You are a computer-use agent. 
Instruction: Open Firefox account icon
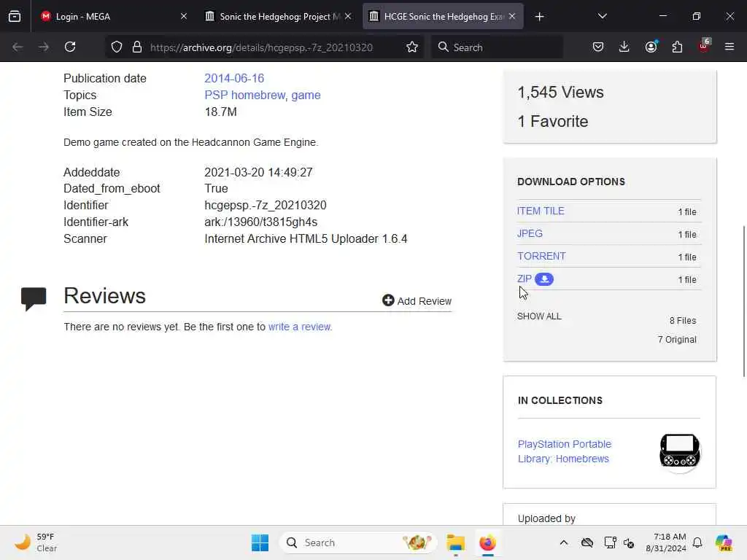[x=651, y=47]
